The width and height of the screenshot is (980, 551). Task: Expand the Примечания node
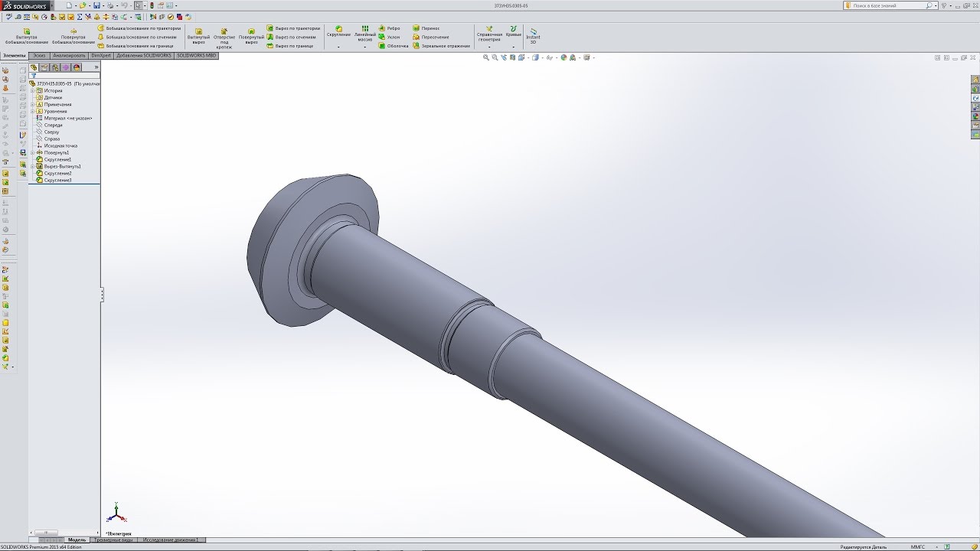[x=32, y=104]
